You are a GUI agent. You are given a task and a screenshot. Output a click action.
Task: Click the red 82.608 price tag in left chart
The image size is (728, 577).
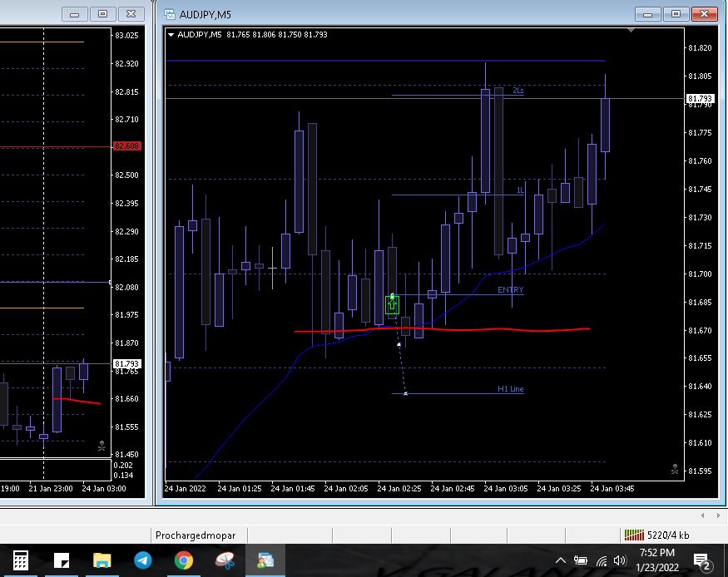tap(126, 146)
